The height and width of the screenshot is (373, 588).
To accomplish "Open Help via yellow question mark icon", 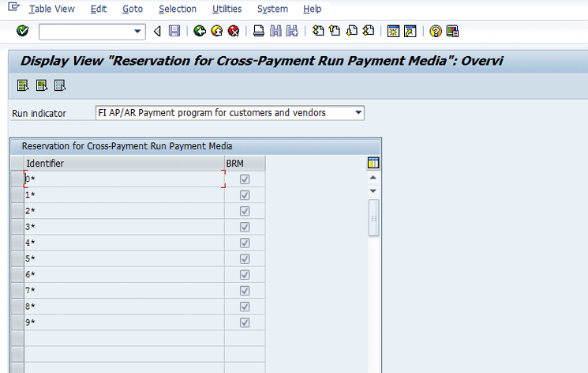I will point(435,31).
